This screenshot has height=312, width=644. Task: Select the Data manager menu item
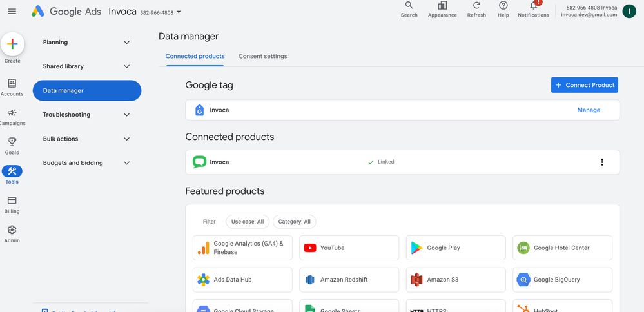tap(86, 90)
